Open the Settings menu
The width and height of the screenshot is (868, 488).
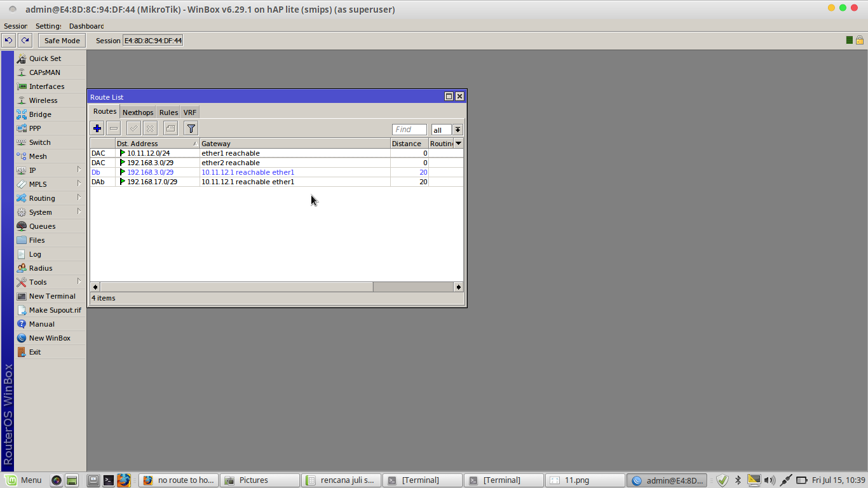tap(48, 26)
